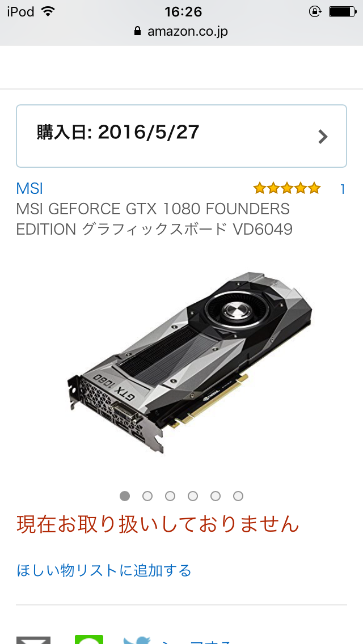Open the review count number link
This screenshot has width=363, height=644.
click(x=343, y=189)
